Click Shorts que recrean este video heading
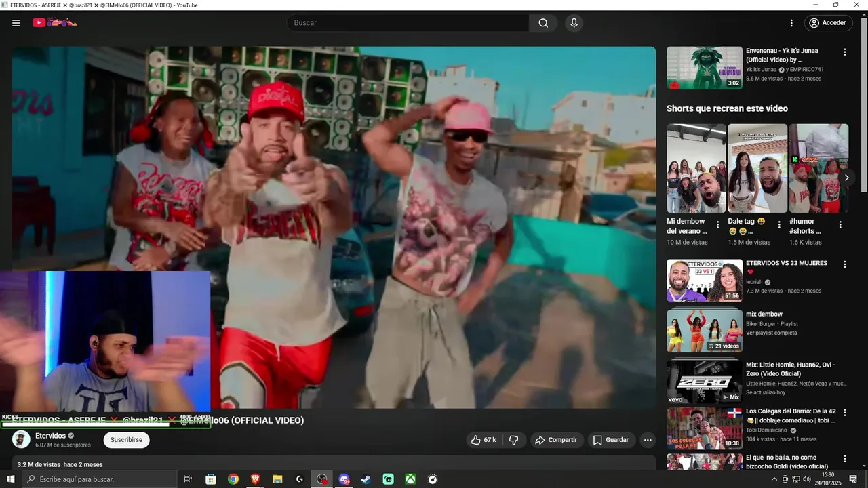 pos(727,108)
